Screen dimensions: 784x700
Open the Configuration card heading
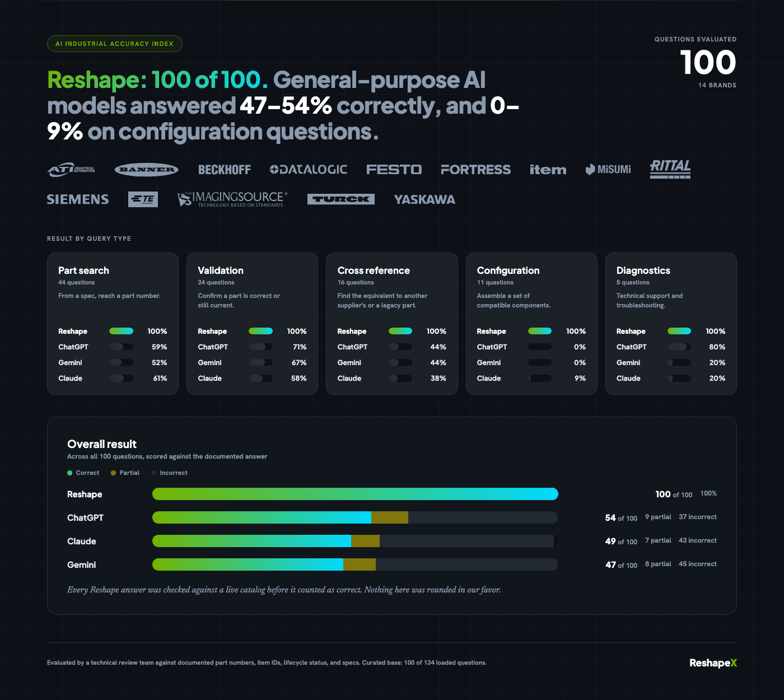(508, 270)
